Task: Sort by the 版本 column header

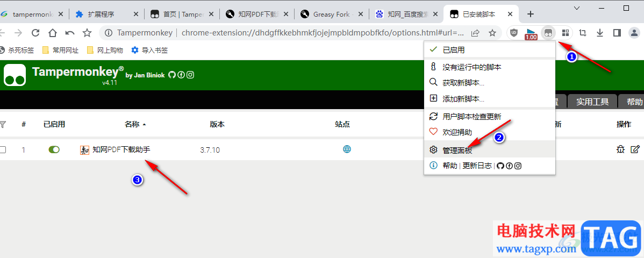Action: [x=217, y=125]
